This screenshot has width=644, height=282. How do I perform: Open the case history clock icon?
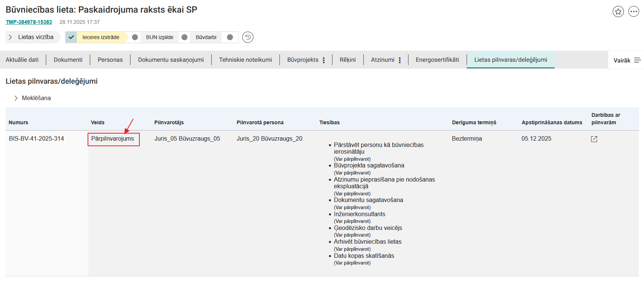(x=248, y=37)
